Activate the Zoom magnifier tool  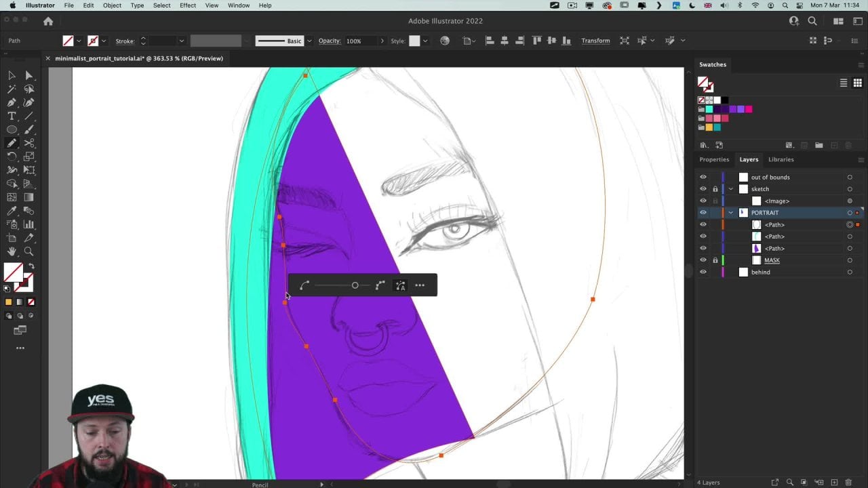(28, 251)
